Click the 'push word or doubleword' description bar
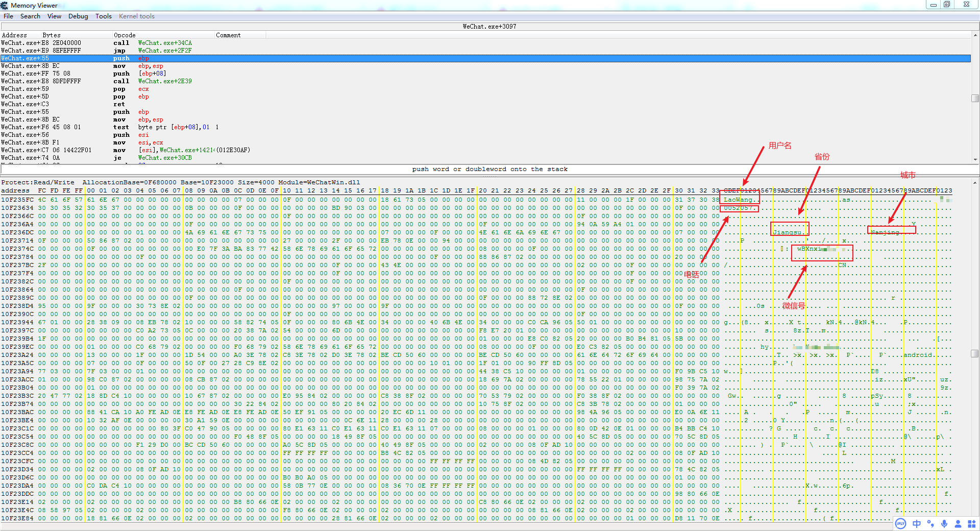The width and height of the screenshot is (980, 531). pyautogui.click(x=489, y=169)
